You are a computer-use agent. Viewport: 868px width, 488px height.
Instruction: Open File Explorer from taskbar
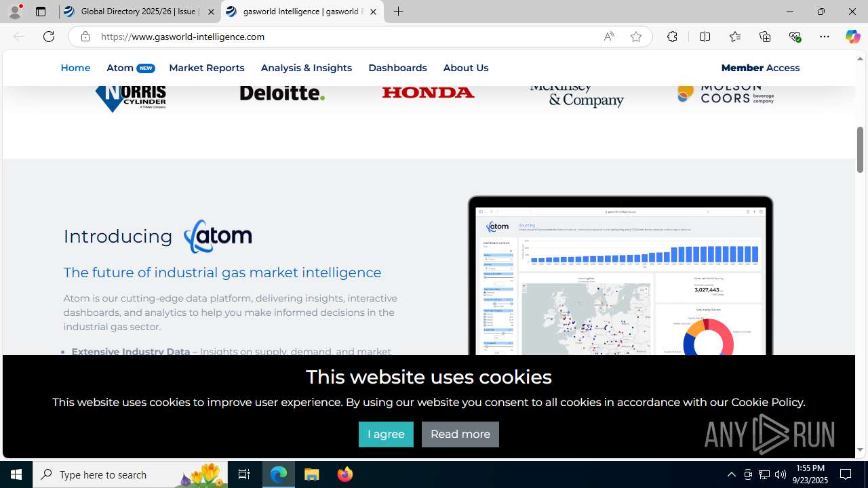point(312,474)
